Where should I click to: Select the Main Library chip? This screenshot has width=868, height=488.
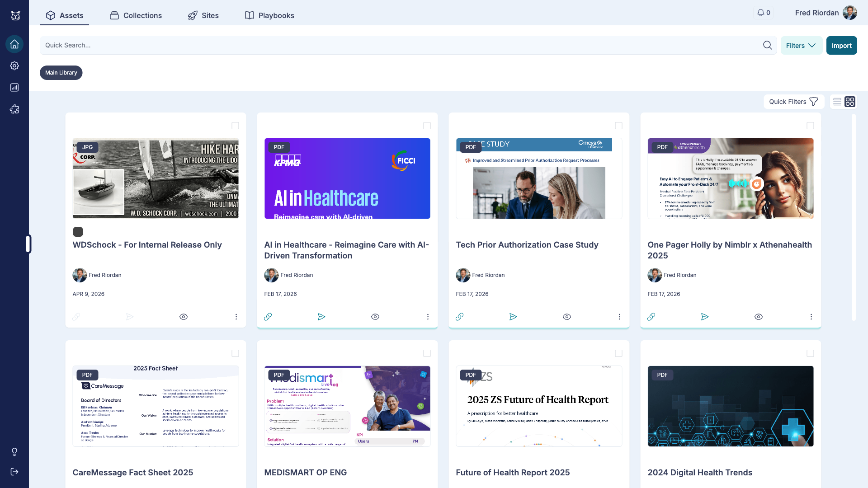[x=61, y=72]
